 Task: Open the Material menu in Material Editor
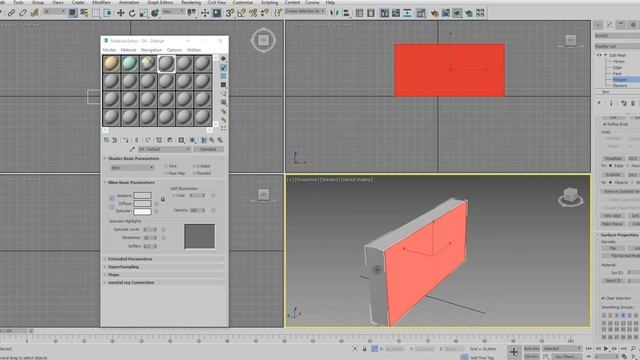pyautogui.click(x=128, y=50)
